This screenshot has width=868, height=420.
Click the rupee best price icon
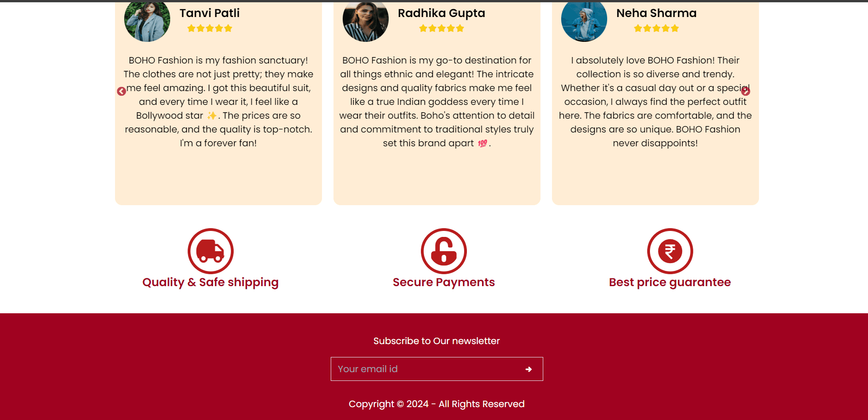tap(670, 251)
